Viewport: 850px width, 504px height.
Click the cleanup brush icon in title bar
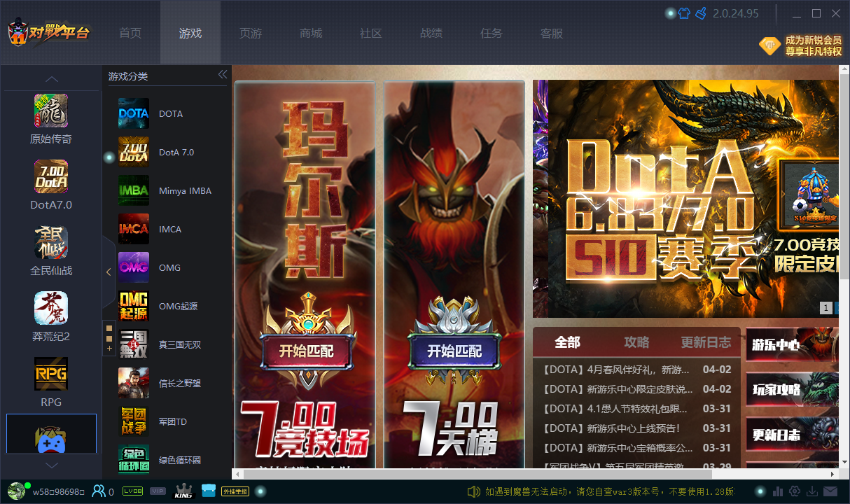point(700,13)
